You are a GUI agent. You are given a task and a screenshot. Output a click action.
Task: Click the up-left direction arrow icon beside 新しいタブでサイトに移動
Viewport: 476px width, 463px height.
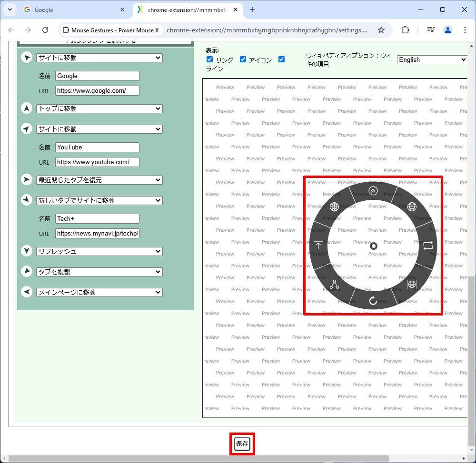(x=27, y=200)
